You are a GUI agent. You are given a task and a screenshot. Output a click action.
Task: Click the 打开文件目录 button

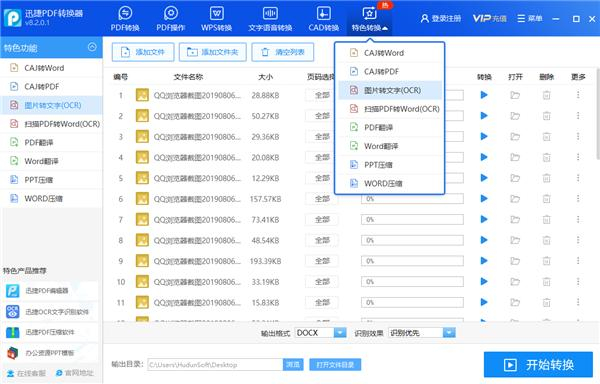(x=335, y=364)
